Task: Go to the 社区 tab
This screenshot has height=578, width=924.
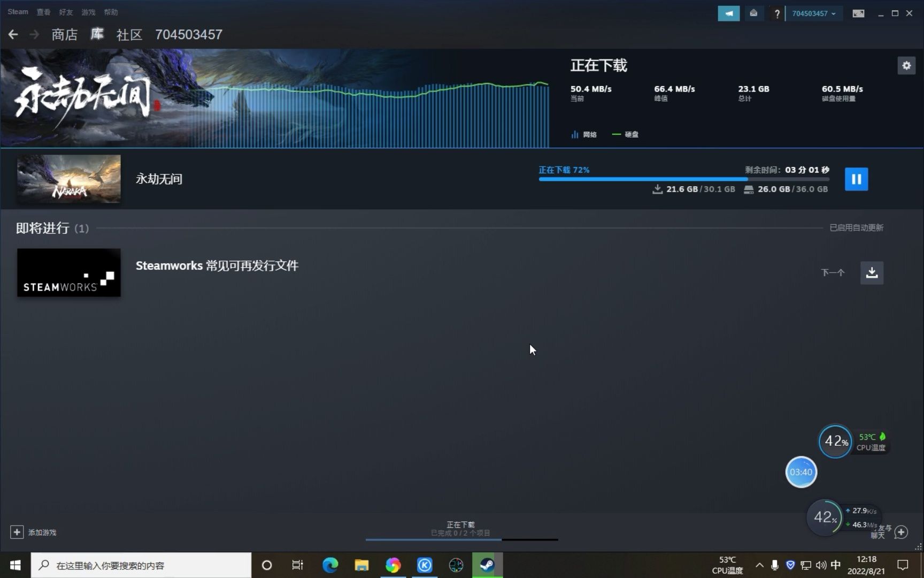Action: click(x=129, y=35)
